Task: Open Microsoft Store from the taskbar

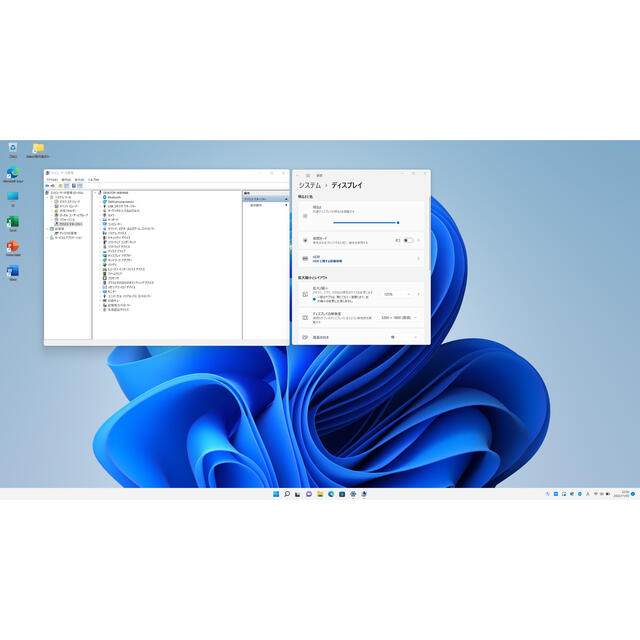Action: (x=342, y=494)
